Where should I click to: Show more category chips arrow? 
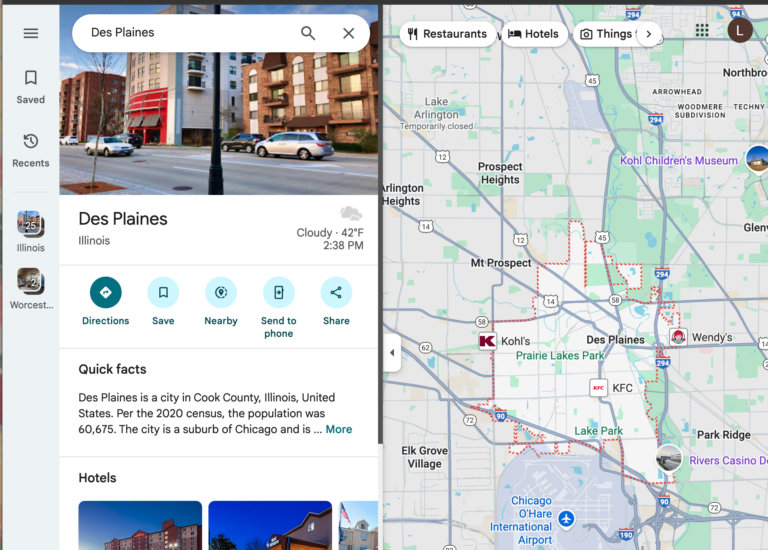(x=648, y=34)
